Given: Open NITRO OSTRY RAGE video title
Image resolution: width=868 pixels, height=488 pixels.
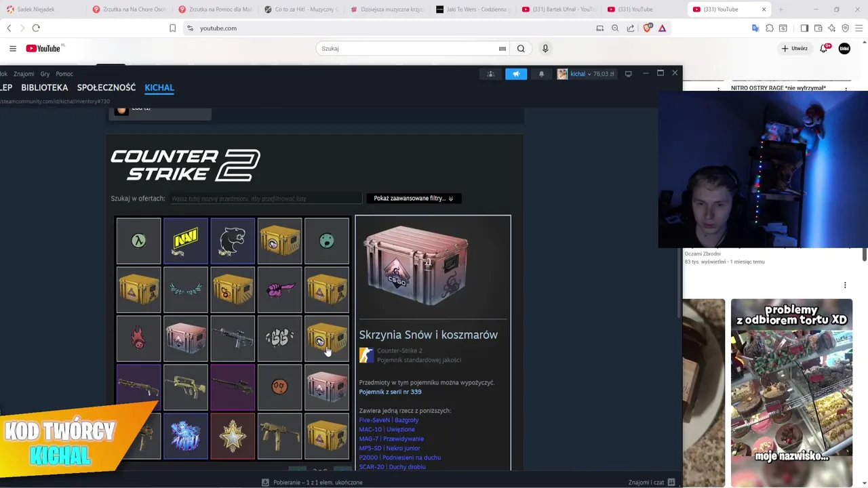Looking at the screenshot, I should point(778,88).
